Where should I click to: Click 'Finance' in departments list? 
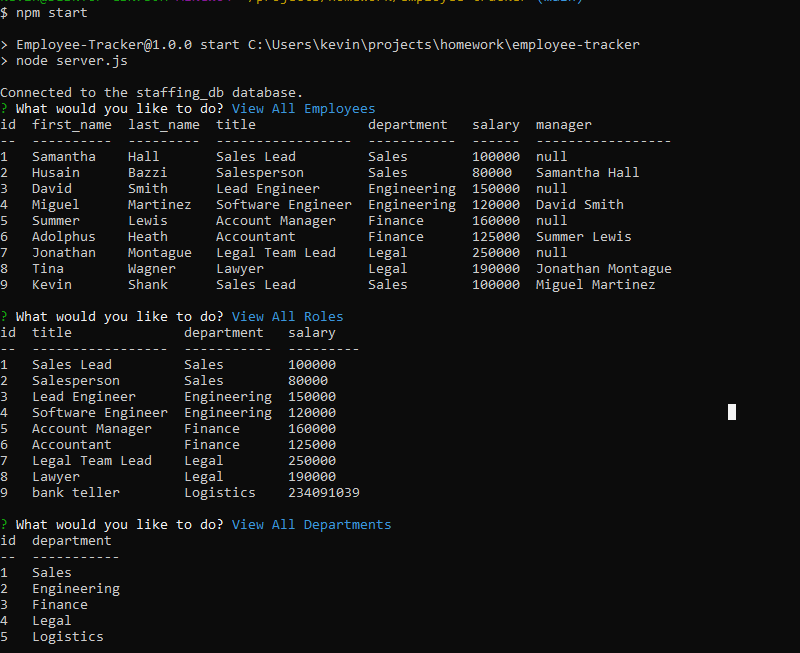tap(60, 605)
